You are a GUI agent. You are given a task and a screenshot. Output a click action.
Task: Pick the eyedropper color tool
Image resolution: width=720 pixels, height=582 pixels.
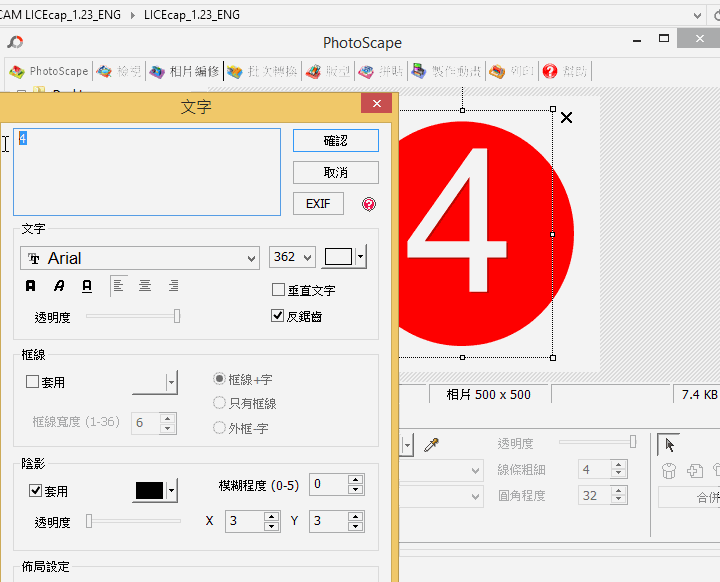click(x=432, y=445)
